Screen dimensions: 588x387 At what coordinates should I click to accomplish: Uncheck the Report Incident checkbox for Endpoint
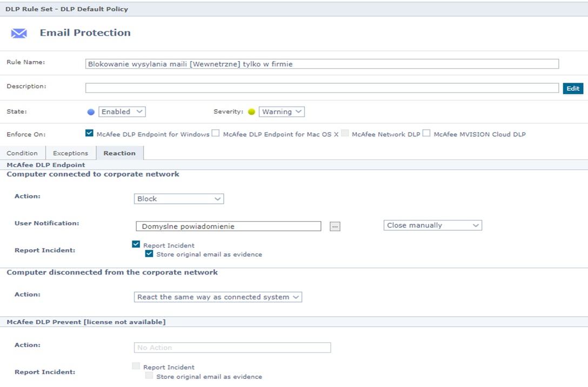point(136,244)
